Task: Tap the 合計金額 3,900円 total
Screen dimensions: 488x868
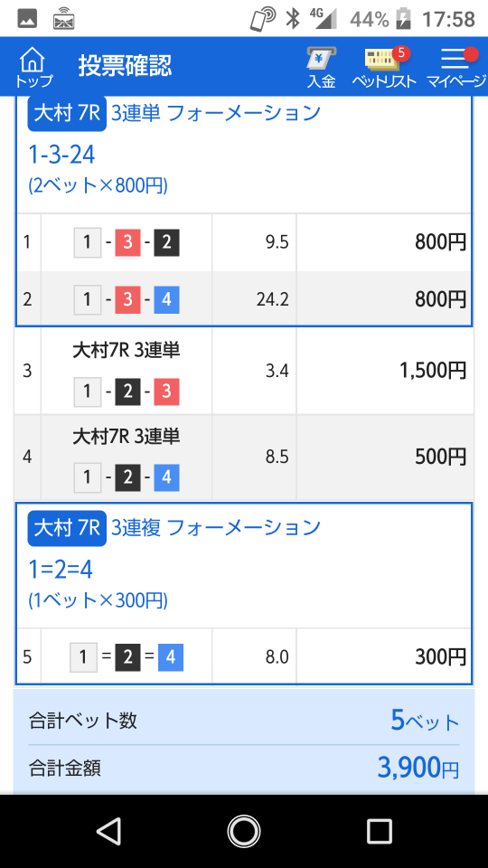Action: click(244, 769)
